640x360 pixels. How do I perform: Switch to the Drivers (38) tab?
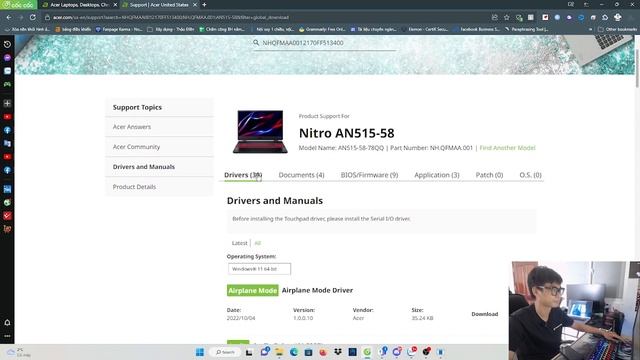point(243,175)
